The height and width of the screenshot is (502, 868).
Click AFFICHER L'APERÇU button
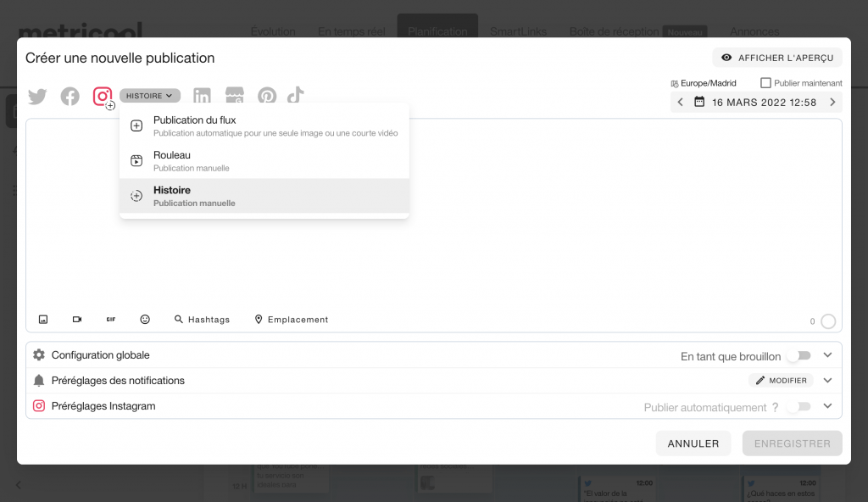(777, 58)
